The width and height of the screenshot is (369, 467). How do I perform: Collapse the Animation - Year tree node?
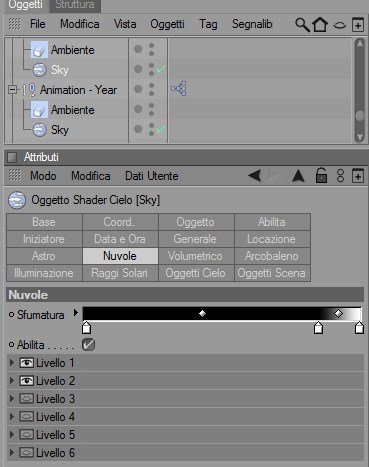(x=12, y=89)
